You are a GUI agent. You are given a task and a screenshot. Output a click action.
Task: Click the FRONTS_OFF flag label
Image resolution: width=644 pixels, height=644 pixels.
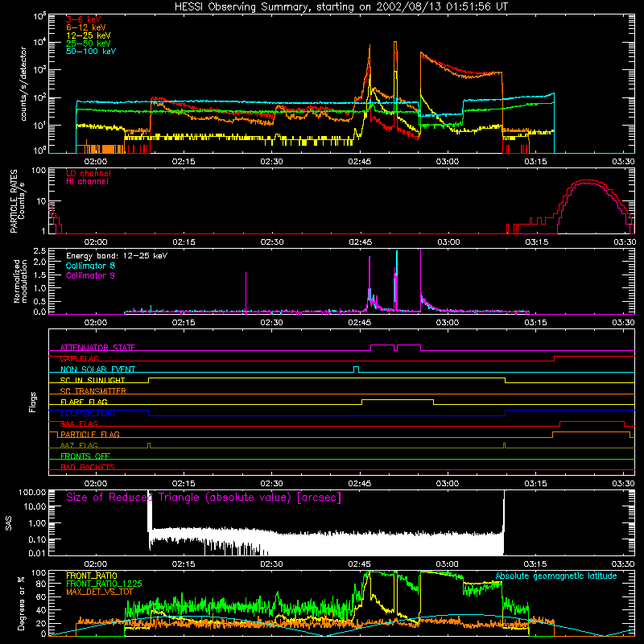click(x=85, y=456)
